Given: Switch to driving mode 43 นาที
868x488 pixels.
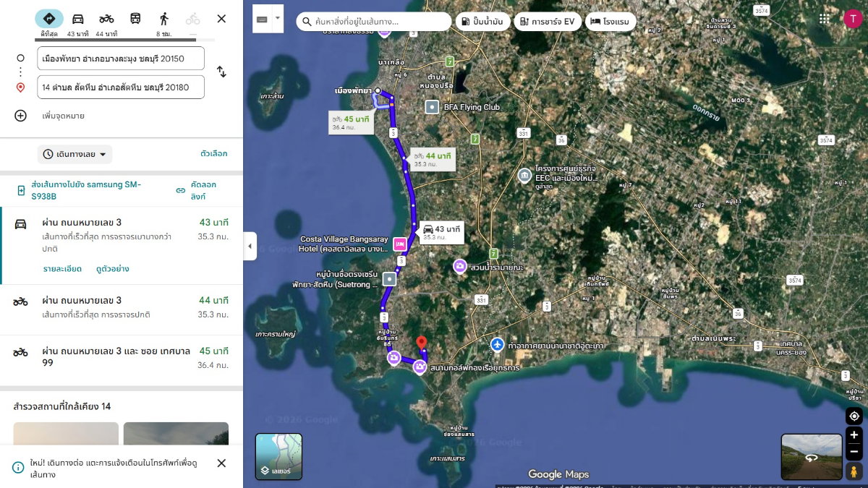Looking at the screenshot, I should 77,22.
